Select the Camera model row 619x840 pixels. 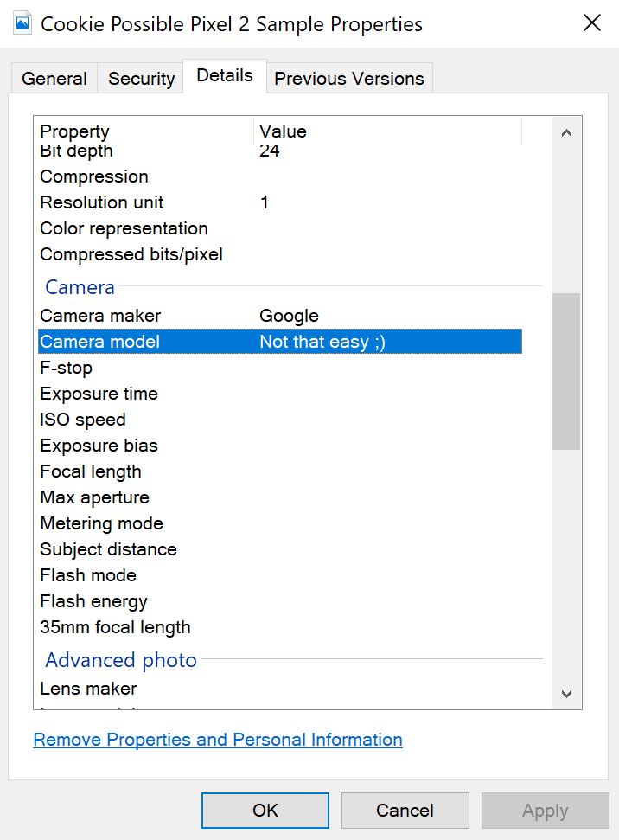pos(280,342)
